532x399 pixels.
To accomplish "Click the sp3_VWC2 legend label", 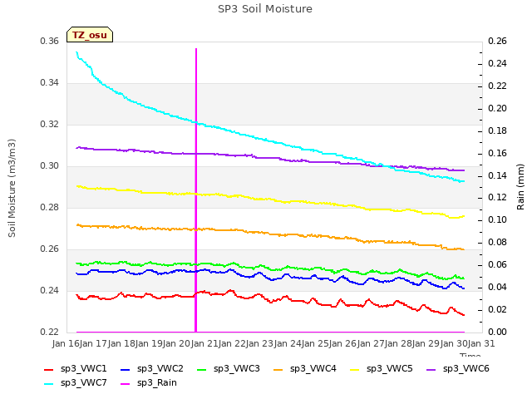I will (160, 369).
